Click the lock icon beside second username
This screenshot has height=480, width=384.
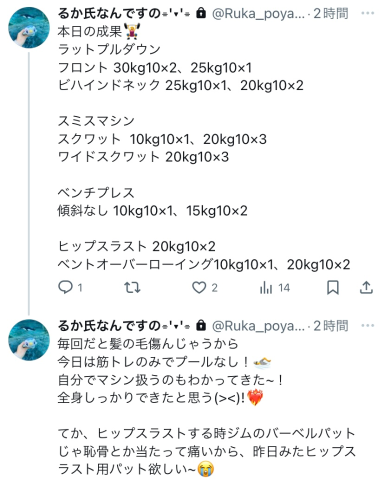click(201, 325)
